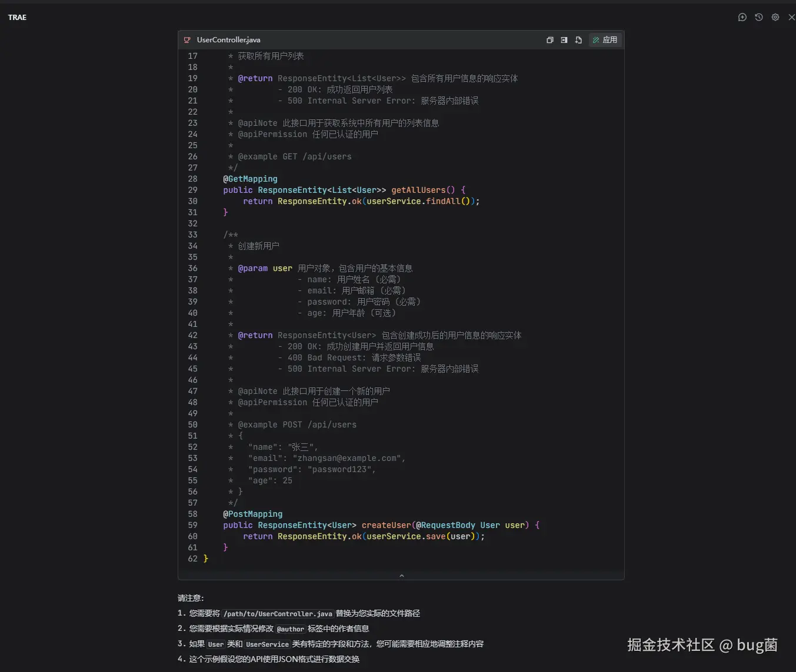
Task: Click the '@param user' comment line
Action: (320, 268)
